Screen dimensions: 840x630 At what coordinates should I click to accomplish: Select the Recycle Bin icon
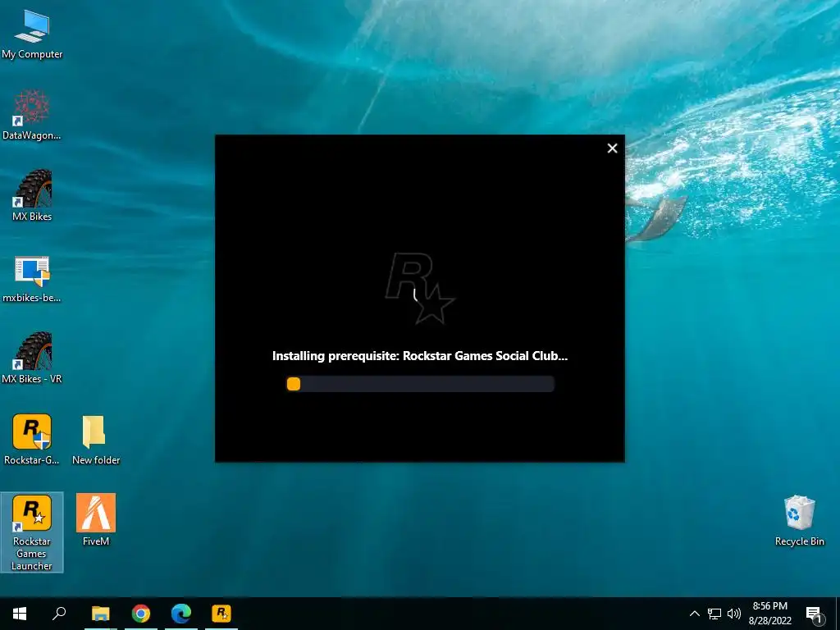pyautogui.click(x=799, y=521)
